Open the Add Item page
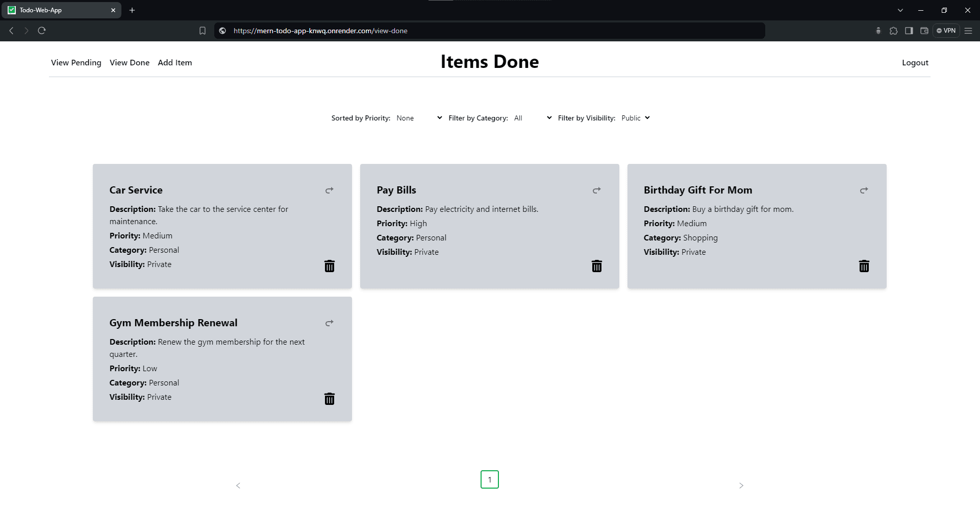980x531 pixels. pos(174,63)
